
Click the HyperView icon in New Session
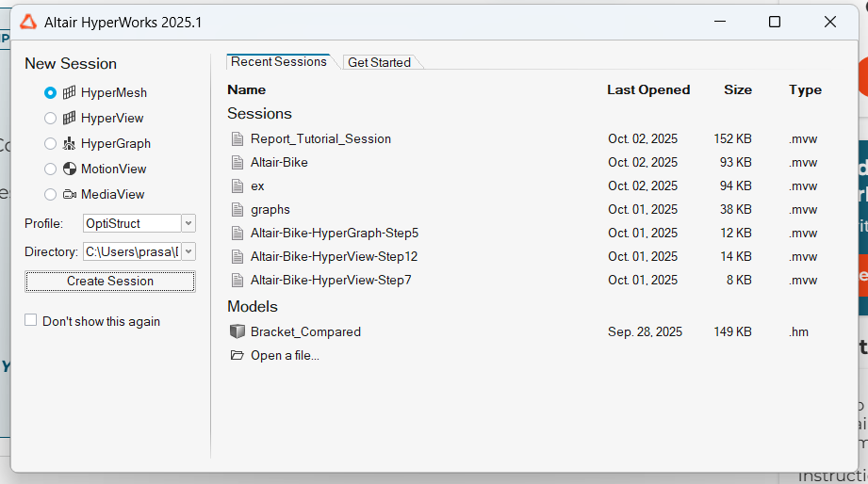69,119
